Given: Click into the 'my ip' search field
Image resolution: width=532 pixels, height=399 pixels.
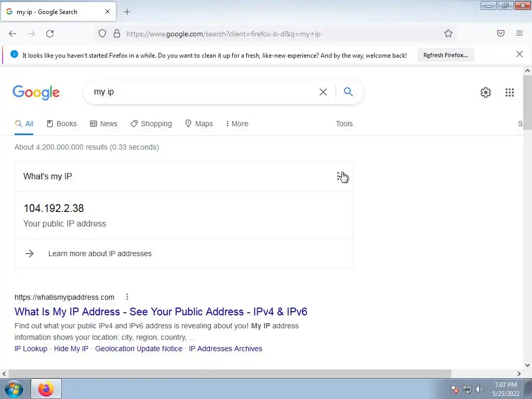Looking at the screenshot, I should pyautogui.click(x=204, y=92).
